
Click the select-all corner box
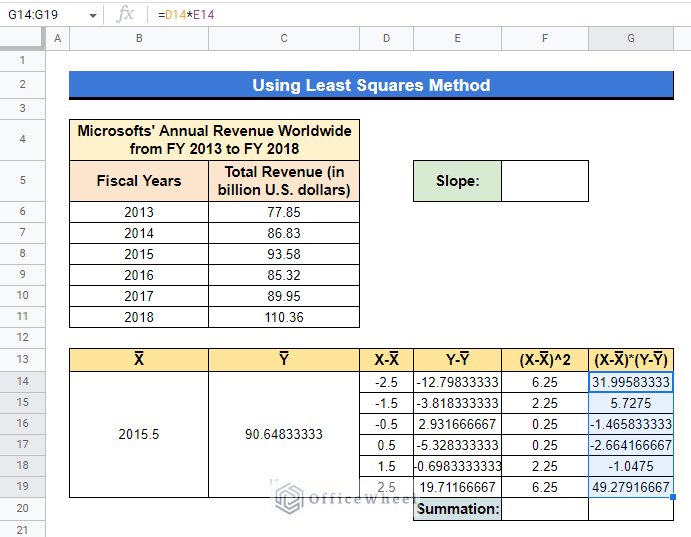22,38
